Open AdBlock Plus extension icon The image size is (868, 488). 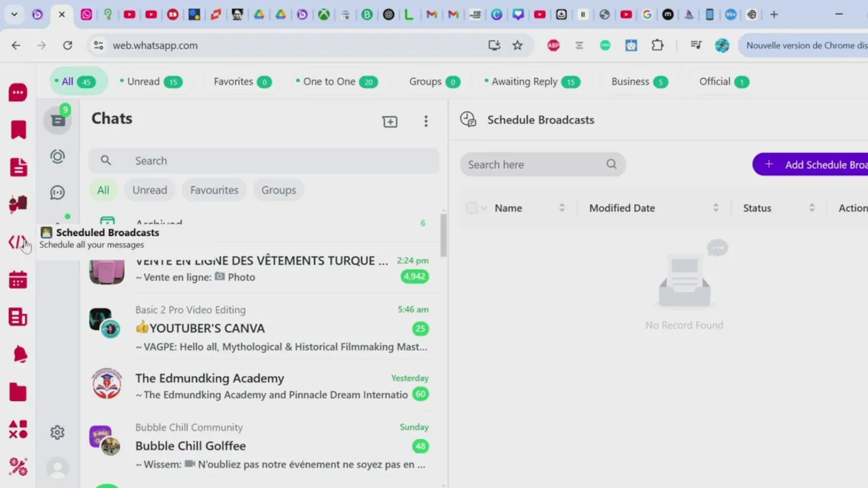[553, 45]
